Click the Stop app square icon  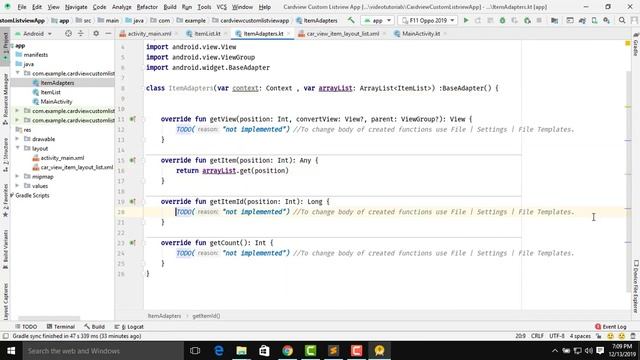point(539,20)
